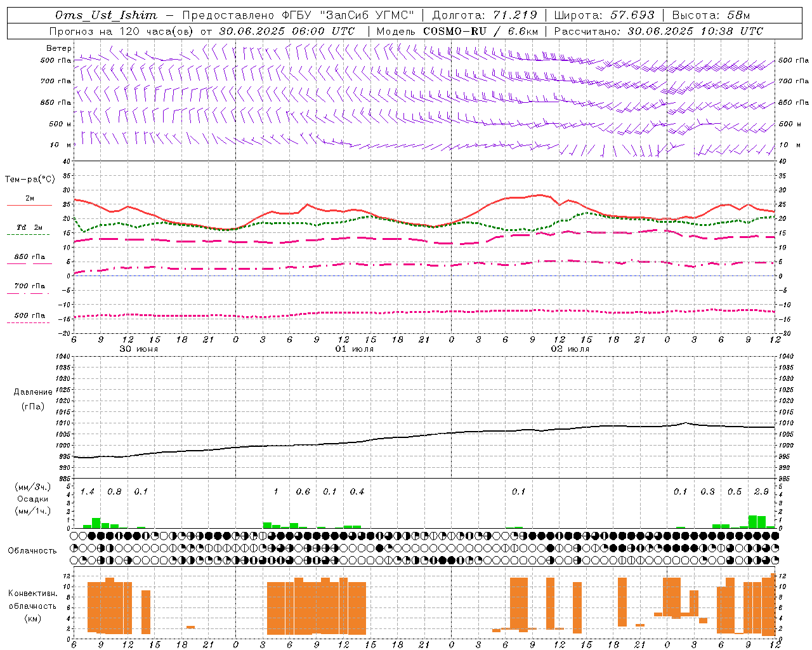Click the Облачность panel label

tap(32, 550)
